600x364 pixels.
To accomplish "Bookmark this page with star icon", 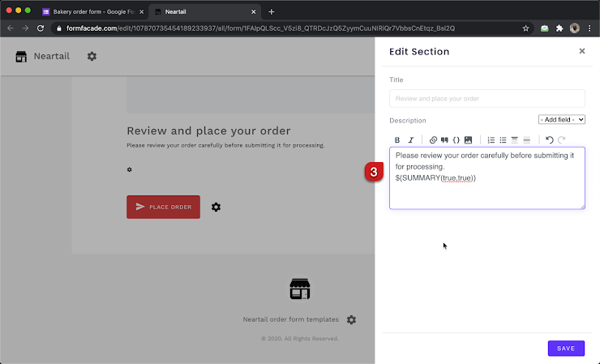I will [x=525, y=28].
